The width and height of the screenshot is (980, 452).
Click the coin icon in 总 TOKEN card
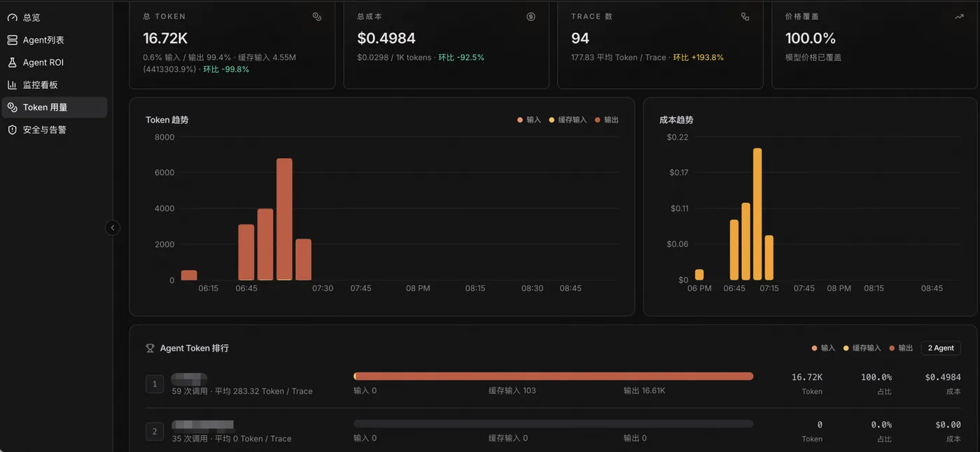tap(317, 16)
